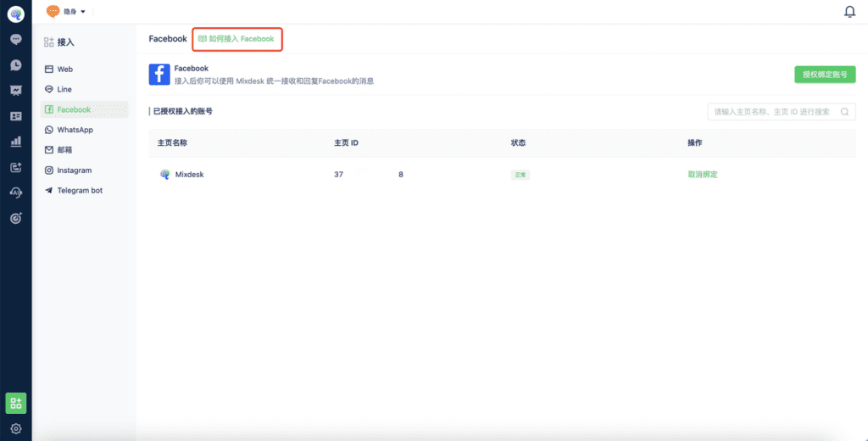868x441 pixels.
Task: Click the Mixdesk page name cell
Action: (189, 175)
